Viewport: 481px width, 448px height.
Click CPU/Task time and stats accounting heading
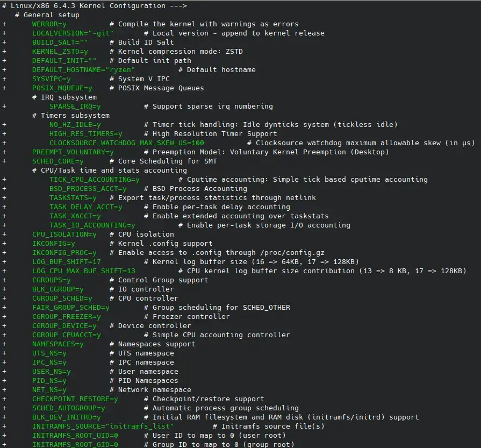click(102, 170)
